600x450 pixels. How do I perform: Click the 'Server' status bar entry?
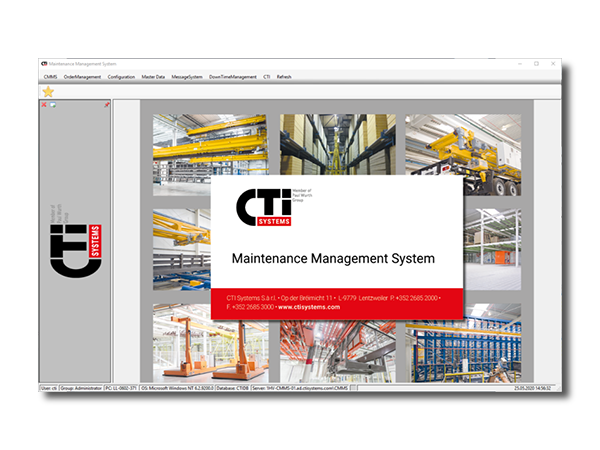coord(300,388)
